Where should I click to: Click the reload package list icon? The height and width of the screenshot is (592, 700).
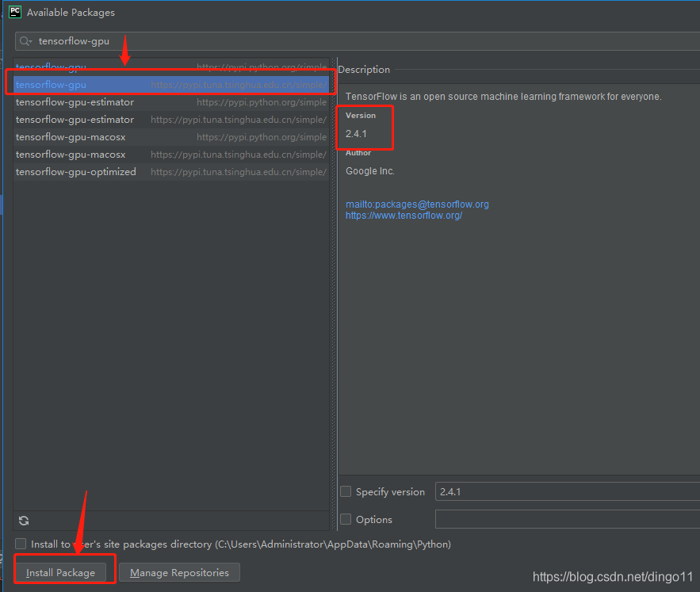tap(24, 520)
